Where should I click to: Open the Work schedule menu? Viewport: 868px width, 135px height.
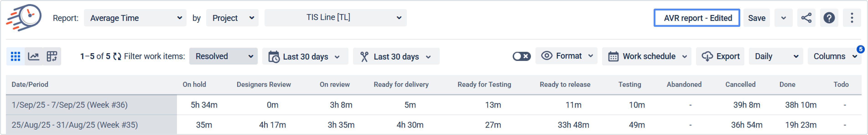pos(646,56)
